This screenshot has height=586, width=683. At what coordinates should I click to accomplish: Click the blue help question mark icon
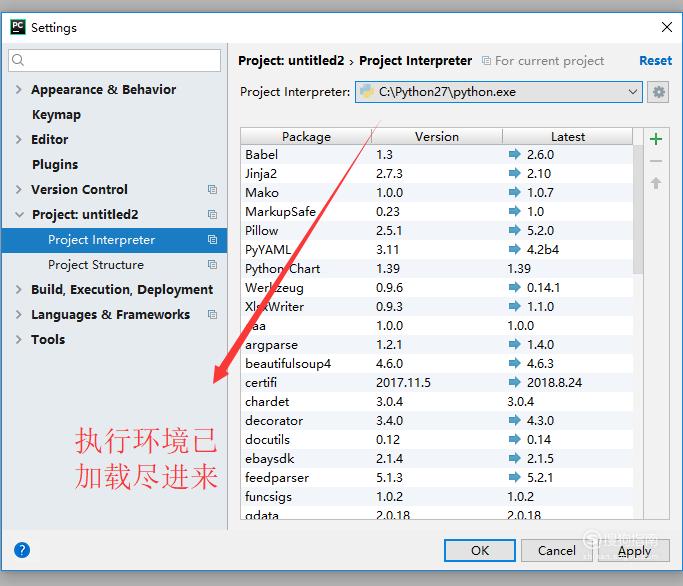[x=22, y=550]
